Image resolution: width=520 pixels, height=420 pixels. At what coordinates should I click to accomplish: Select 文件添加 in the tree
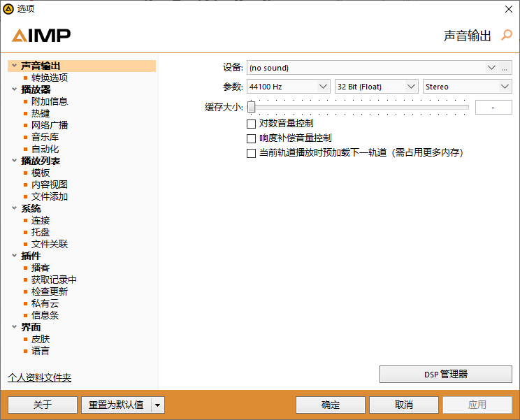tap(50, 196)
